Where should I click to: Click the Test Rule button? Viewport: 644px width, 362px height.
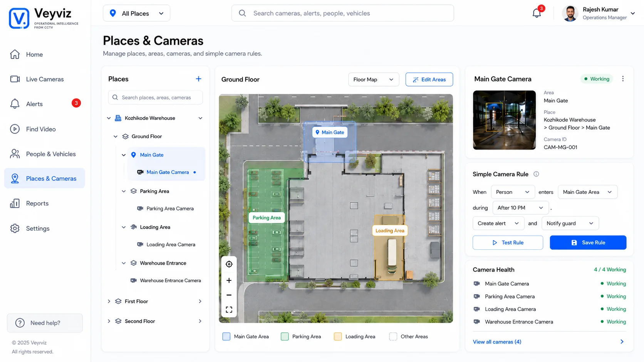click(508, 243)
